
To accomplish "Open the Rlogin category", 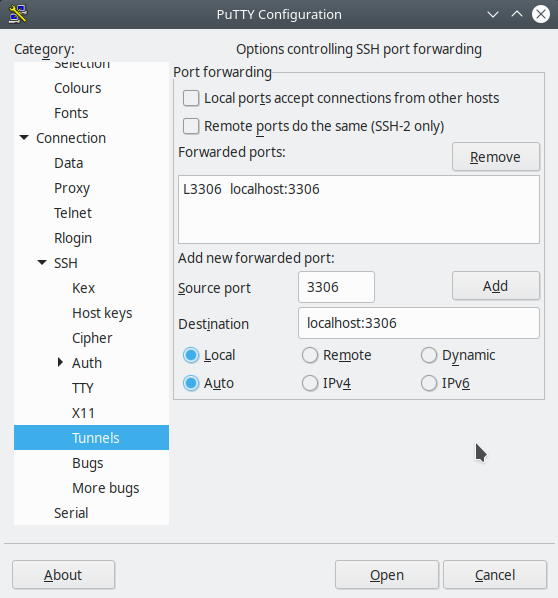I will pyautogui.click(x=73, y=238).
